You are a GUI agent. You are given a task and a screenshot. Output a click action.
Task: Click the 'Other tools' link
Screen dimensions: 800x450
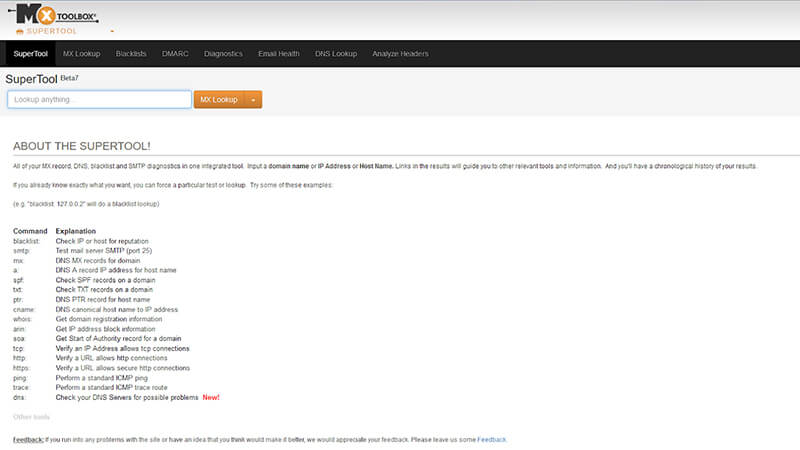(x=30, y=416)
